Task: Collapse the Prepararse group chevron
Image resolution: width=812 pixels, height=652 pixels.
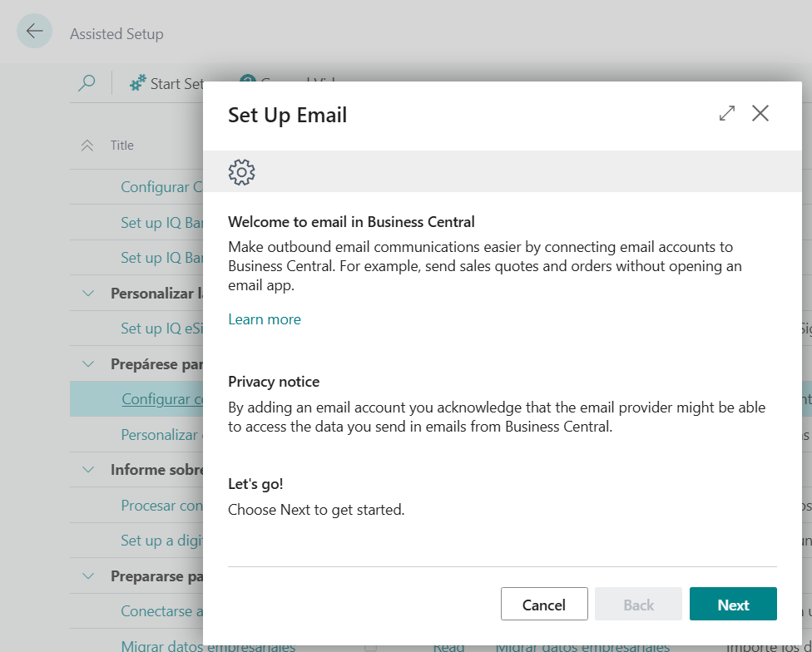Action: 88,576
